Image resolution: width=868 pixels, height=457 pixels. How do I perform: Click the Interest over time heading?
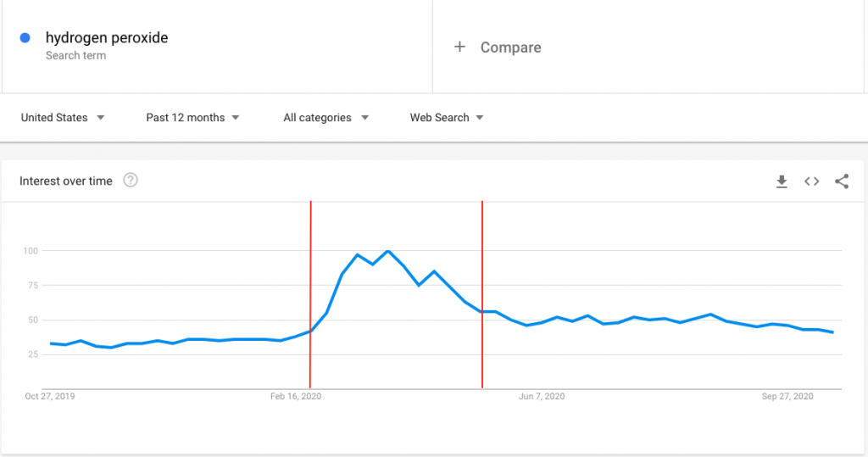(66, 181)
